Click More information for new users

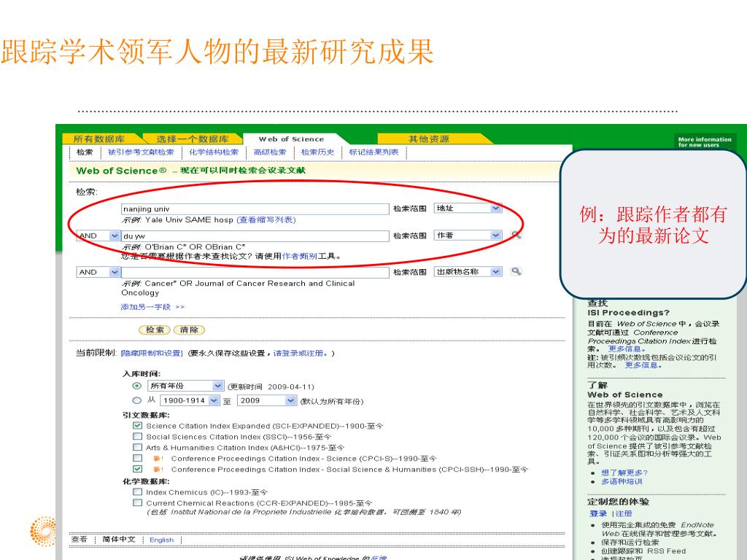tap(705, 142)
